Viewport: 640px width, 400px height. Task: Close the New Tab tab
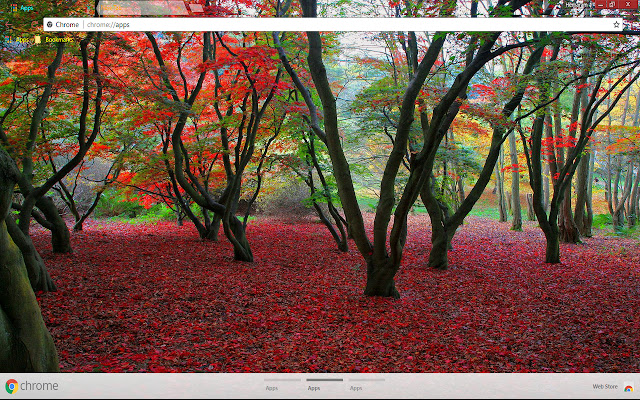pyautogui.click(x=179, y=8)
